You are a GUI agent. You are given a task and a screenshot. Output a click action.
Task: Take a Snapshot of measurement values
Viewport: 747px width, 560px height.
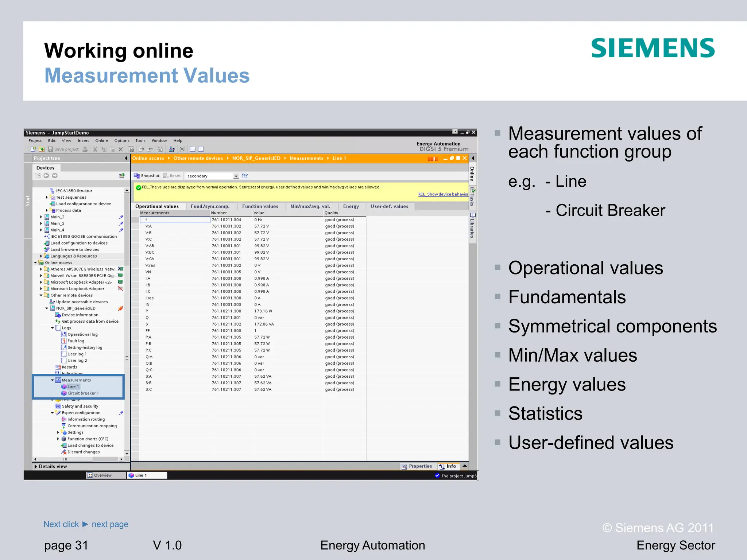tap(147, 176)
